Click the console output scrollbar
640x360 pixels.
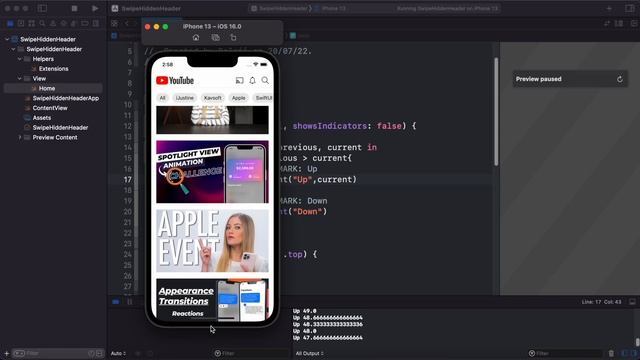637,341
